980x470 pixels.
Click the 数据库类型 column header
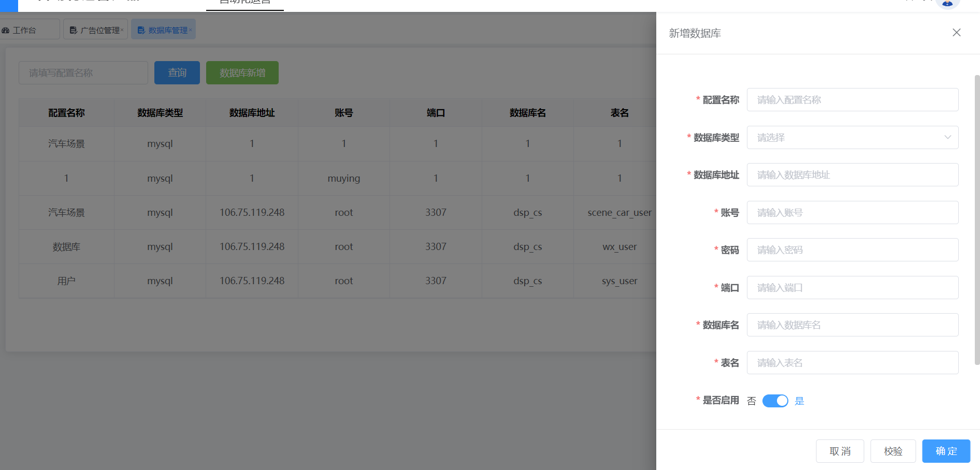point(160,112)
